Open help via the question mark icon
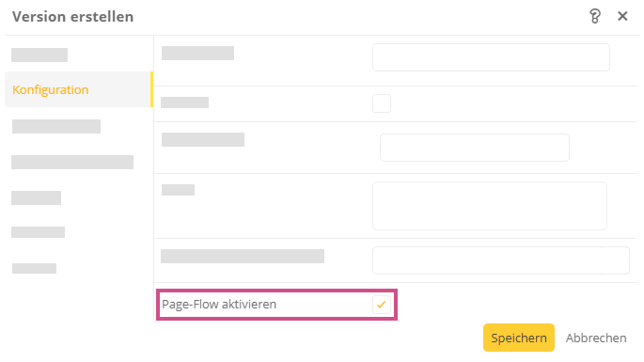This screenshot has width=644, height=362. tap(595, 16)
